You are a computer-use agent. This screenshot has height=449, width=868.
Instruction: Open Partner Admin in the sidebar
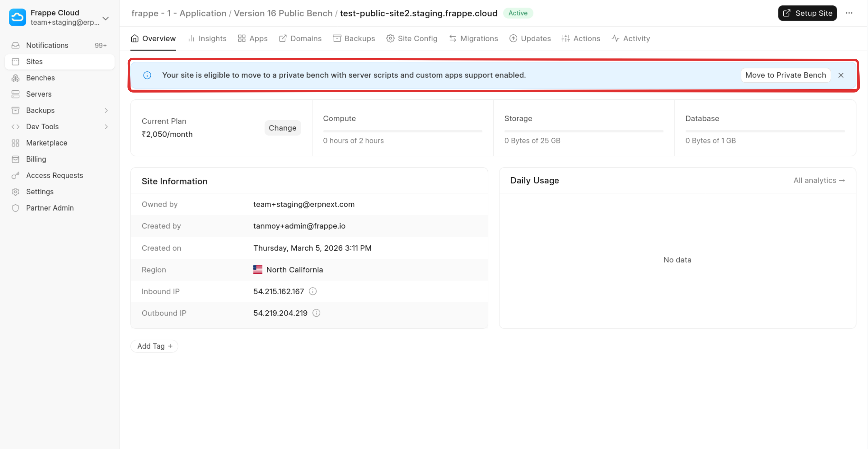point(50,208)
